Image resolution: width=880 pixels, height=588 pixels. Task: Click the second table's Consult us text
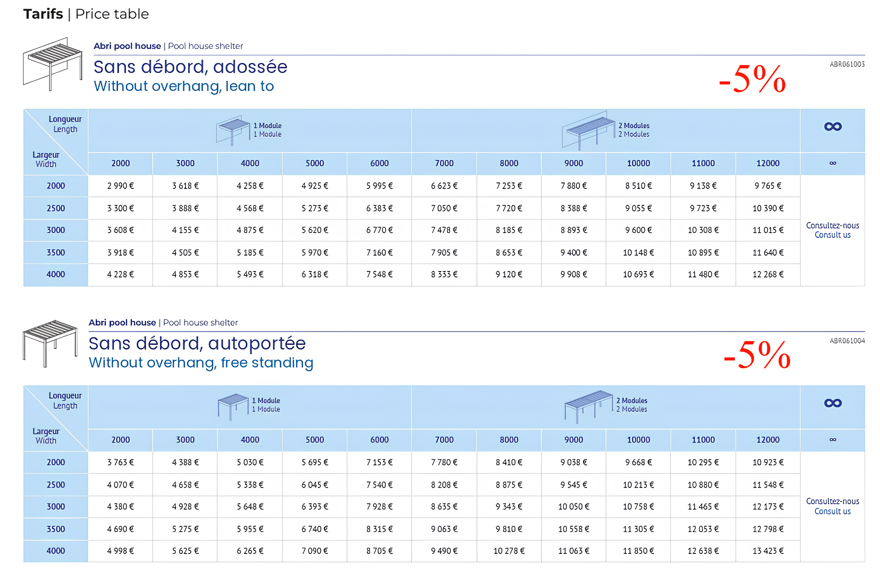(x=832, y=511)
